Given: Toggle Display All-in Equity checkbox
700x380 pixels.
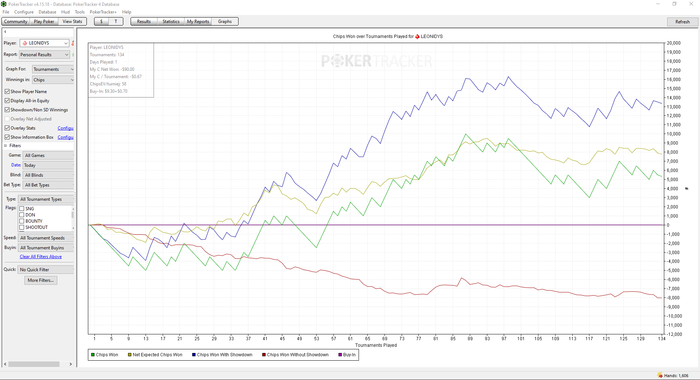Looking at the screenshot, I should [x=7, y=100].
